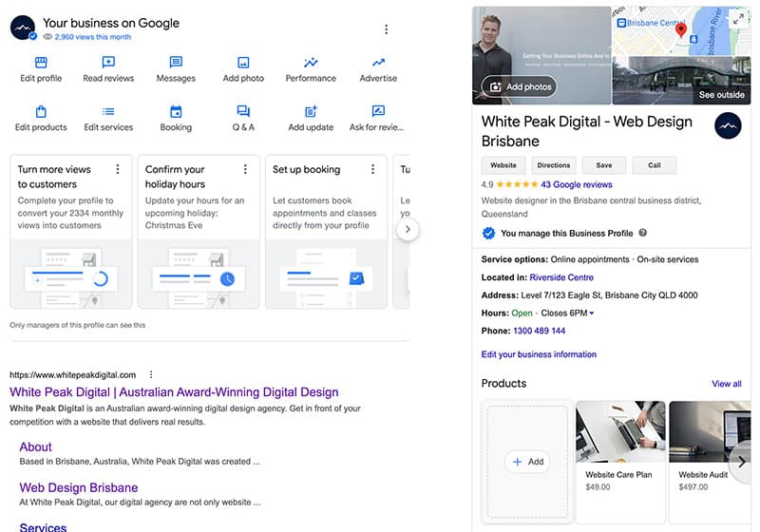Open Edit products shopping bag icon
760x532 pixels.
[x=41, y=111]
